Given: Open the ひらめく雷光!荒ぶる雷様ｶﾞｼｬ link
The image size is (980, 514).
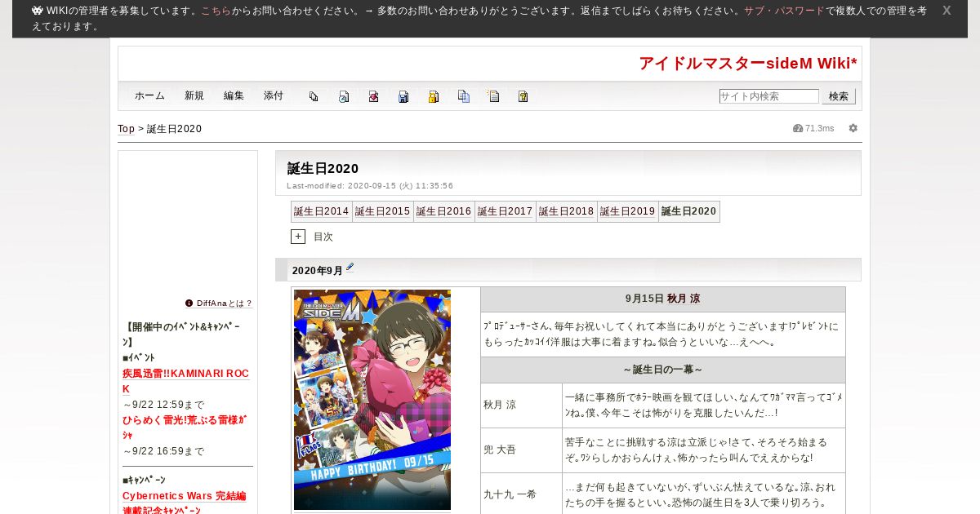Looking at the screenshot, I should (x=185, y=427).
